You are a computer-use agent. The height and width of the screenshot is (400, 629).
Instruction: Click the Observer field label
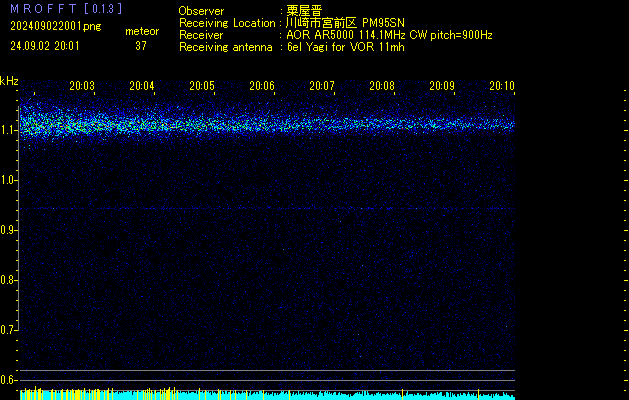[201, 10]
